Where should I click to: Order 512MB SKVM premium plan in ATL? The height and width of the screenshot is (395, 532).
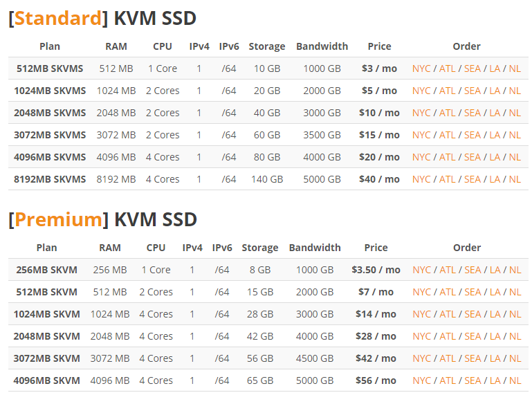pyautogui.click(x=448, y=292)
